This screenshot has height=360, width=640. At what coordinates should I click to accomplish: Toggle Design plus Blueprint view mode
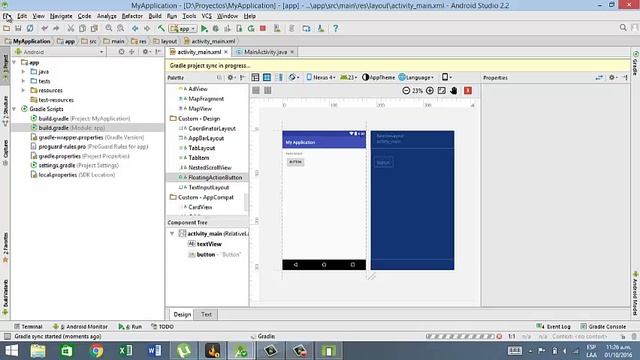click(x=280, y=78)
